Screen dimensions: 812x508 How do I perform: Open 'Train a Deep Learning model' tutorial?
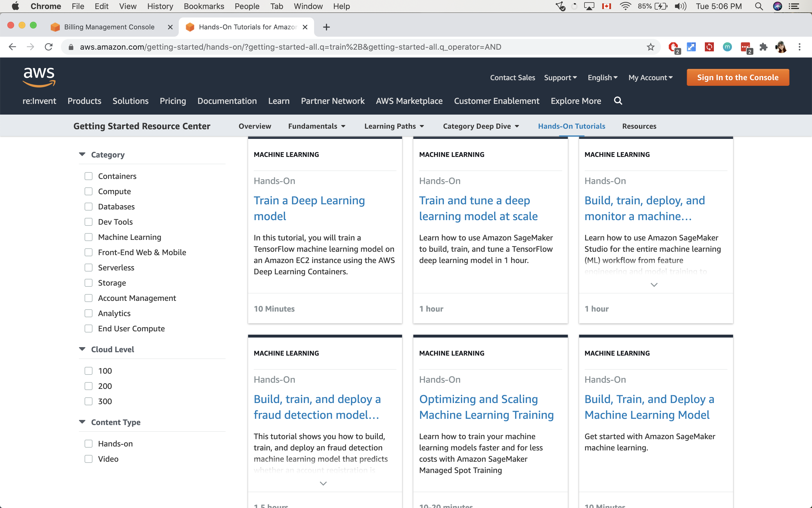309,208
